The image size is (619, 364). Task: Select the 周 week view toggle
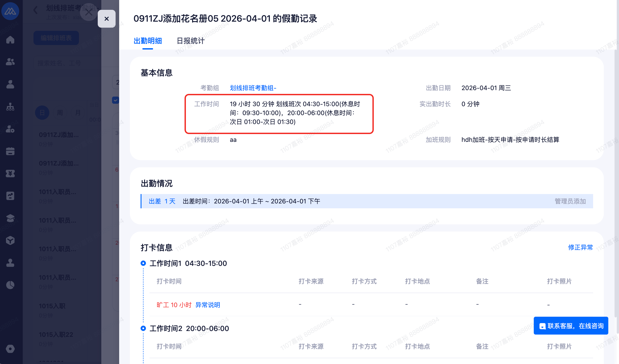pyautogui.click(x=60, y=113)
